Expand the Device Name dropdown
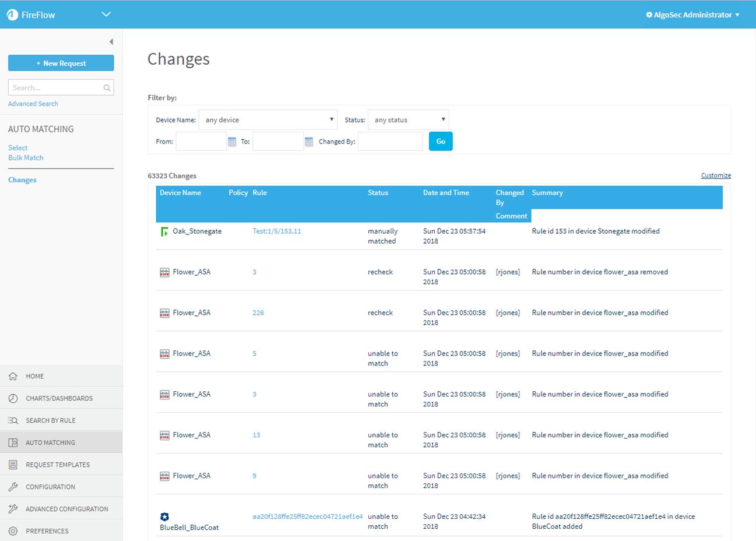This screenshot has width=756, height=541. (x=268, y=120)
